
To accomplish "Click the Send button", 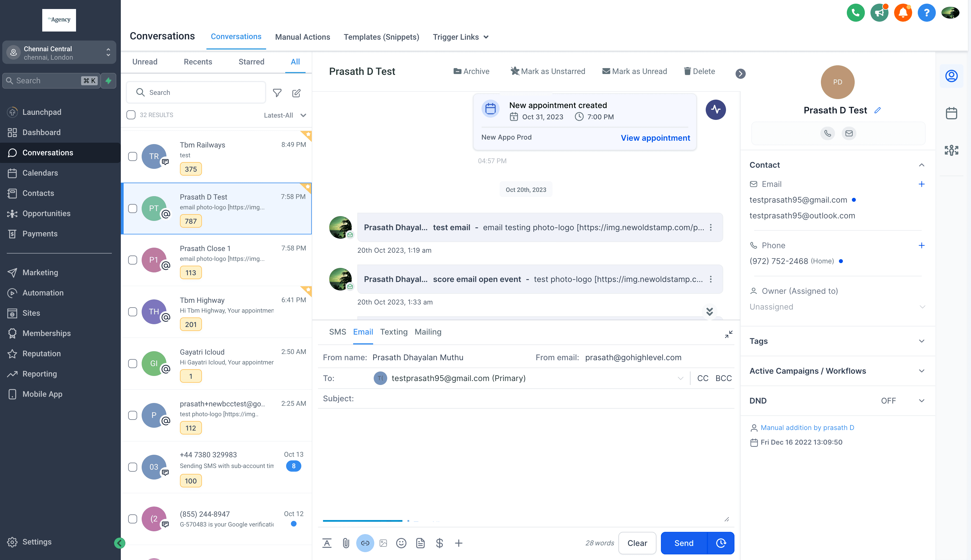I will tap(683, 543).
